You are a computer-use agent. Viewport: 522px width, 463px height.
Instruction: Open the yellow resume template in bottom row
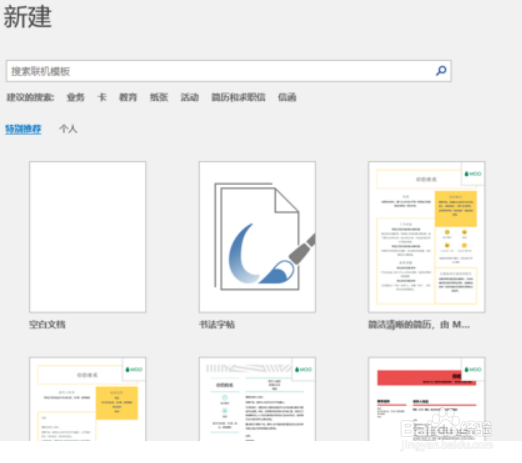87,399
